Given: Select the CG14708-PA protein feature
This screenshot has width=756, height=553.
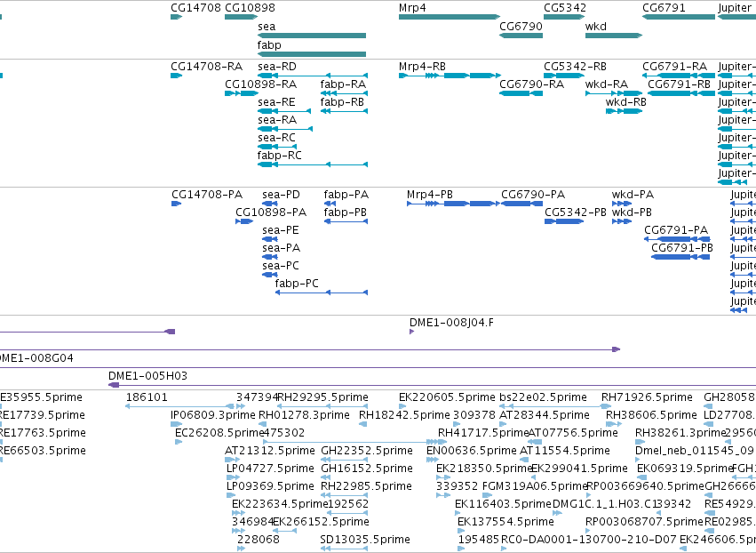Looking at the screenshot, I should [176, 204].
